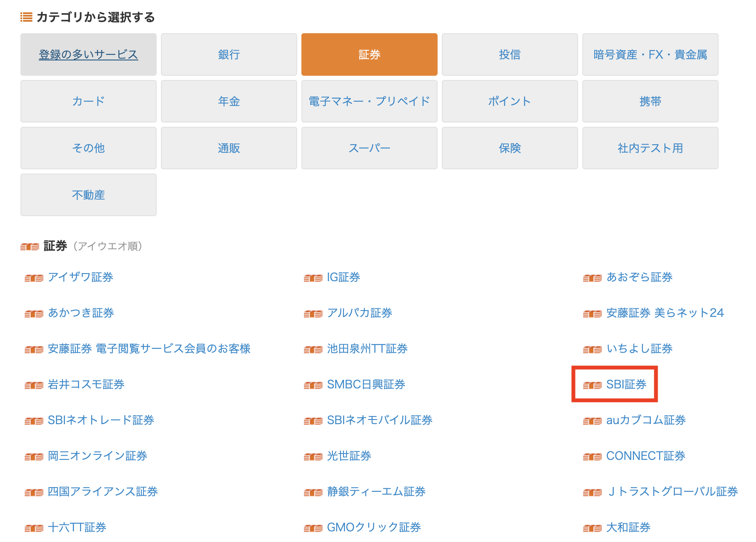Choose CONNECT証券
Screen dimensions: 756x542
[x=646, y=456]
